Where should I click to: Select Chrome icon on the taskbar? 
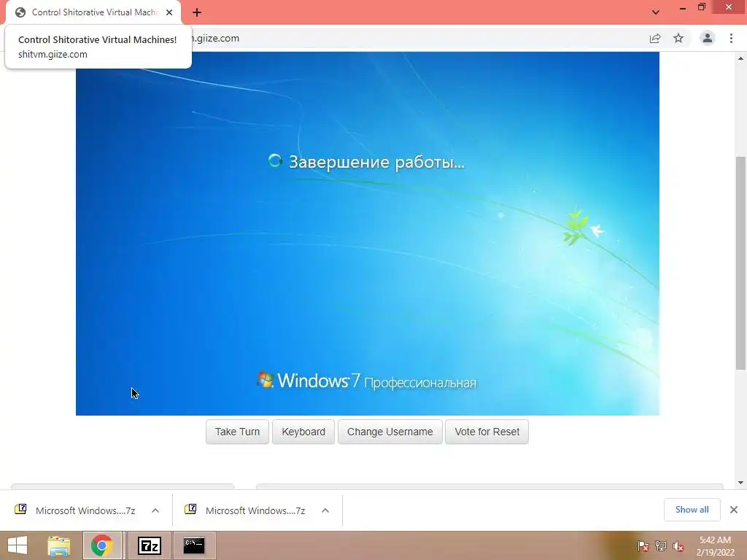(x=102, y=545)
